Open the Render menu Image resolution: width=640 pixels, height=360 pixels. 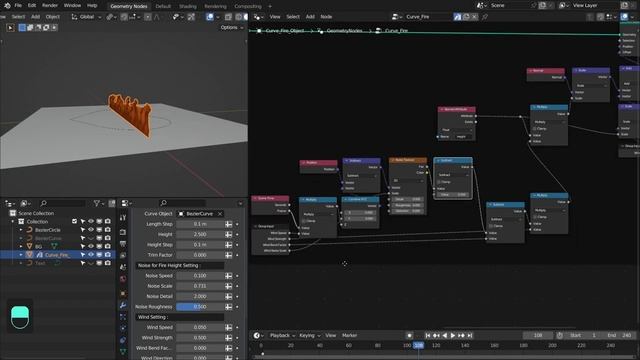click(50, 6)
